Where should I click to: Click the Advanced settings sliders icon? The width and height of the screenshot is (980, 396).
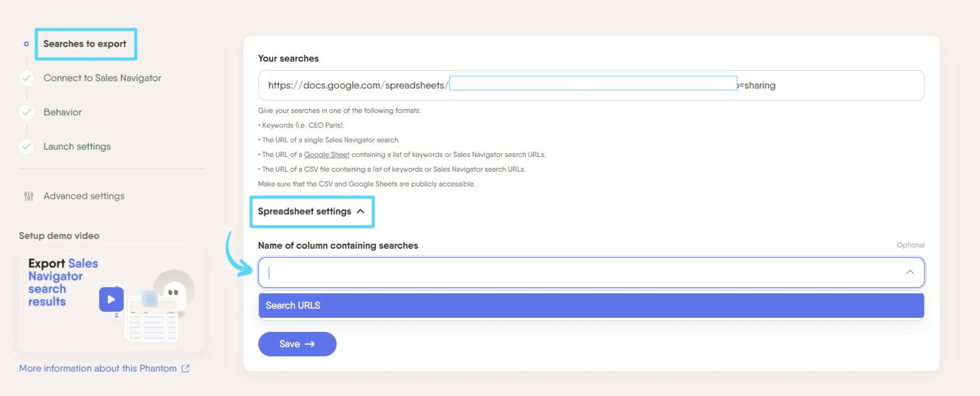(x=29, y=196)
